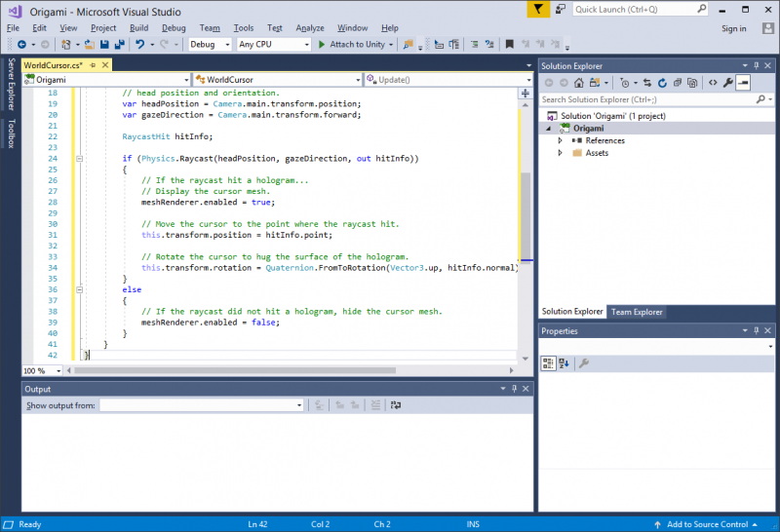
Task: Open the Analyze menu
Action: click(310, 28)
